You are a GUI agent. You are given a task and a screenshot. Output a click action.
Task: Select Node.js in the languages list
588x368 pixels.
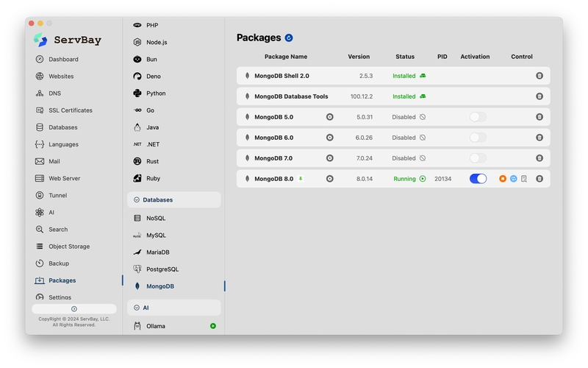coord(157,43)
